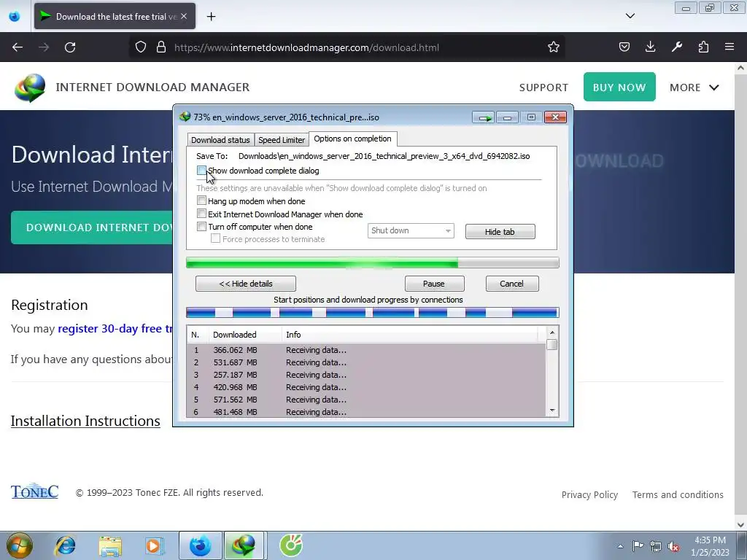Reload the current page
Viewport: 747px width, 560px height.
click(x=70, y=47)
